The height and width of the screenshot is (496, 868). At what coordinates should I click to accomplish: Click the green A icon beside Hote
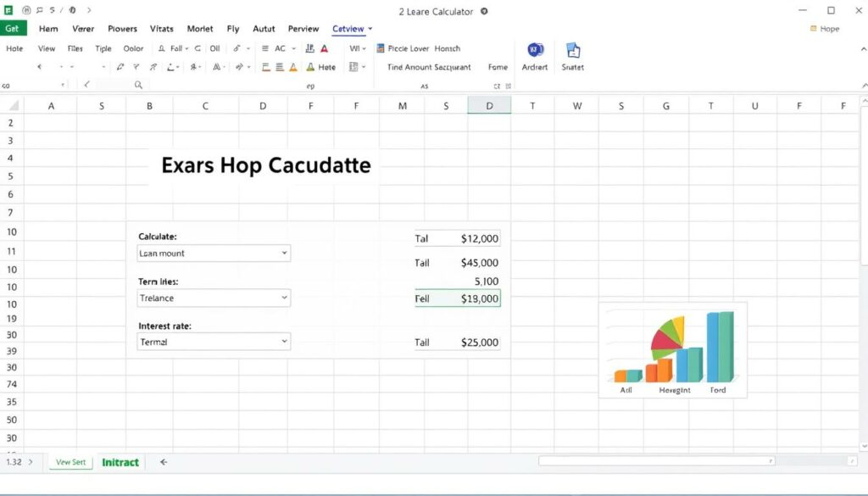[x=310, y=67]
